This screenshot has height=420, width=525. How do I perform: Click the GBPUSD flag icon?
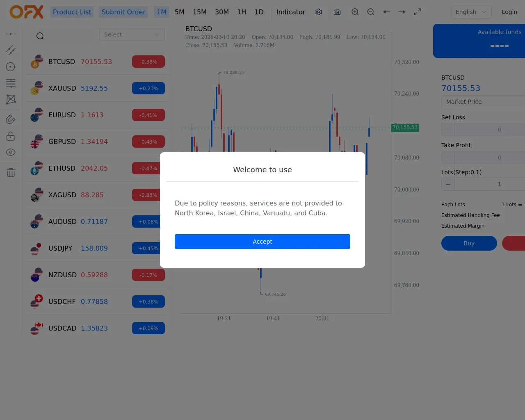point(37,142)
